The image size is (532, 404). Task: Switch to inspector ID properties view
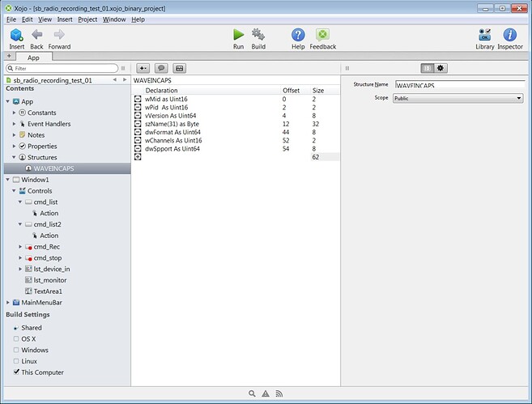428,68
